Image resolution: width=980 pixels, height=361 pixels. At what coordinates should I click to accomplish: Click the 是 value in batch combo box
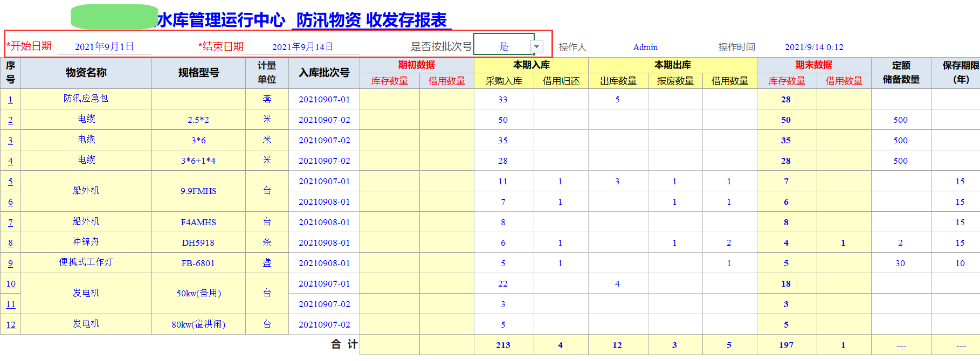coord(503,46)
